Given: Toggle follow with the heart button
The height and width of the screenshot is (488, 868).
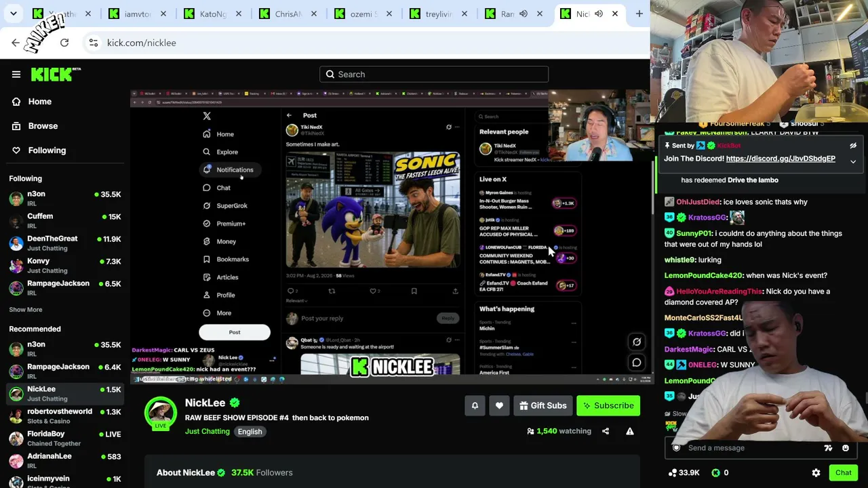Looking at the screenshot, I should [499, 406].
